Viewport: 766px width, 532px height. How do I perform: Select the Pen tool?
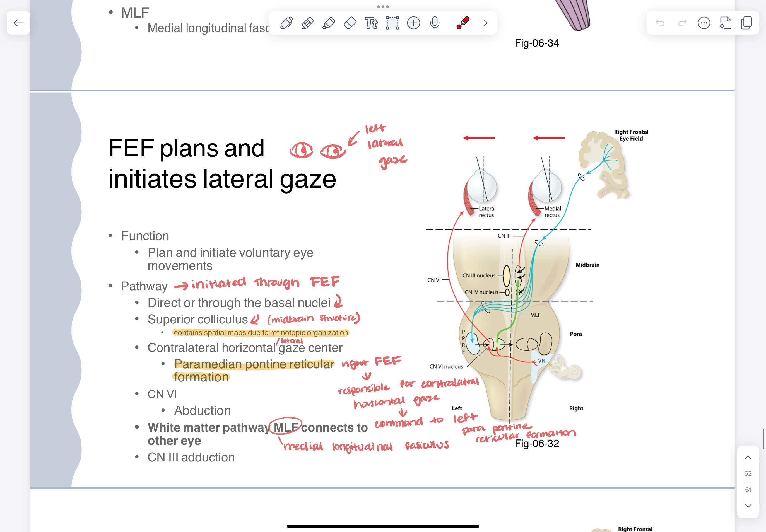click(x=286, y=23)
